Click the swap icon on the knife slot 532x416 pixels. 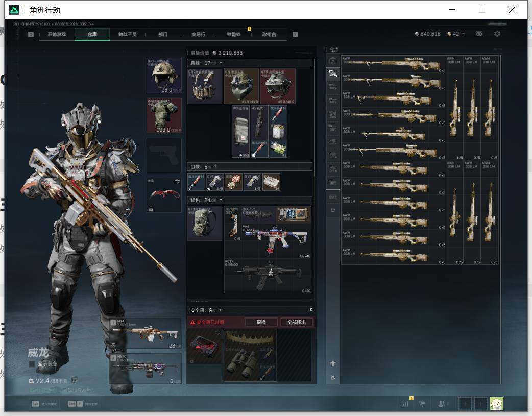[x=177, y=182]
